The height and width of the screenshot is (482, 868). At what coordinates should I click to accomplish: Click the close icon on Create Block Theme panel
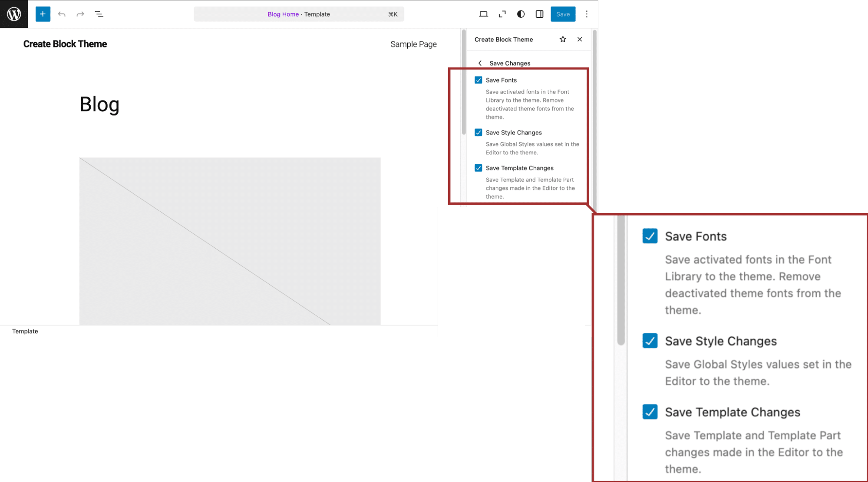click(579, 39)
